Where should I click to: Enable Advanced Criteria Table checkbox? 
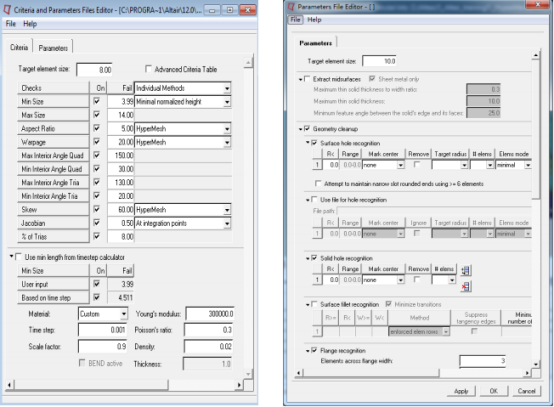click(149, 69)
